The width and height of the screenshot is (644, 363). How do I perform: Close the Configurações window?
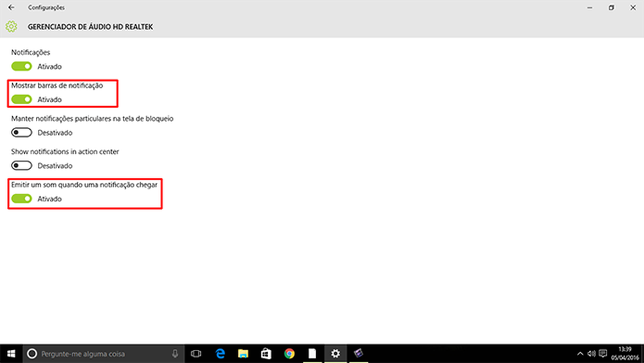633,7
